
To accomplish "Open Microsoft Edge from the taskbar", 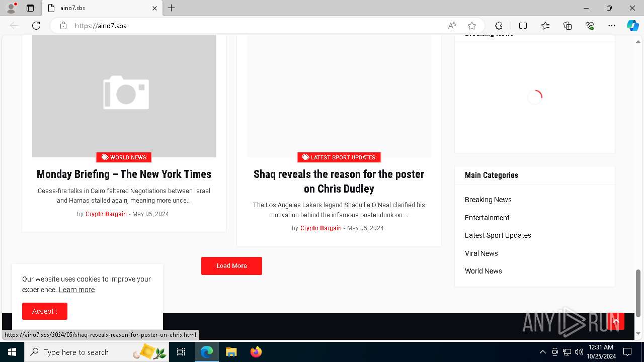I will coord(207,352).
